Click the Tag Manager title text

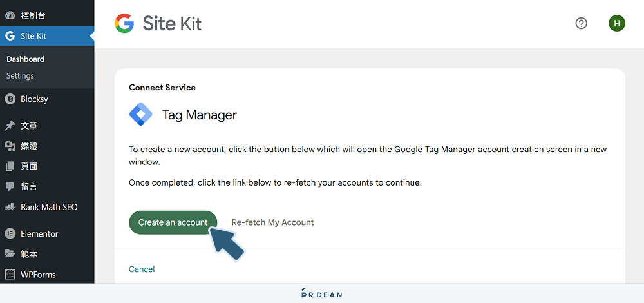click(x=200, y=115)
